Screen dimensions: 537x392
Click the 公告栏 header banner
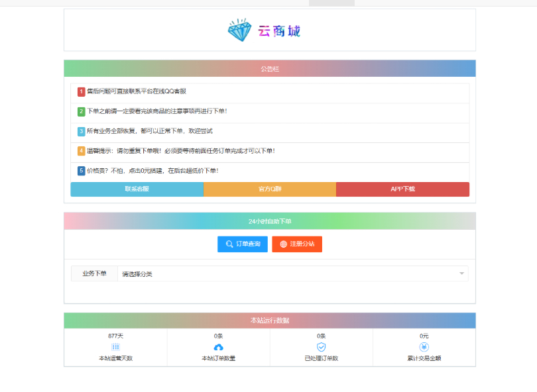269,68
